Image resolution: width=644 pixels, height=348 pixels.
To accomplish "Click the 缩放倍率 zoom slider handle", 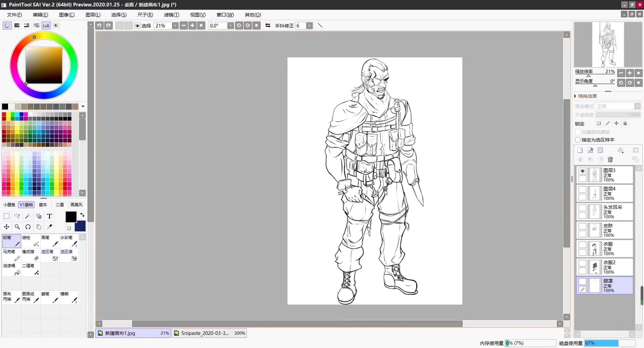I will click(x=588, y=75).
